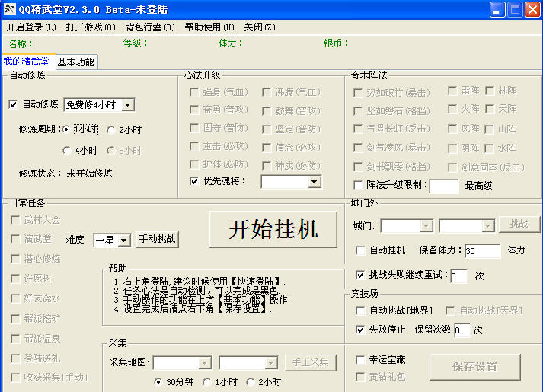543x392 pixels.
Task: Click the 手工采集 button
Action: click(310, 362)
